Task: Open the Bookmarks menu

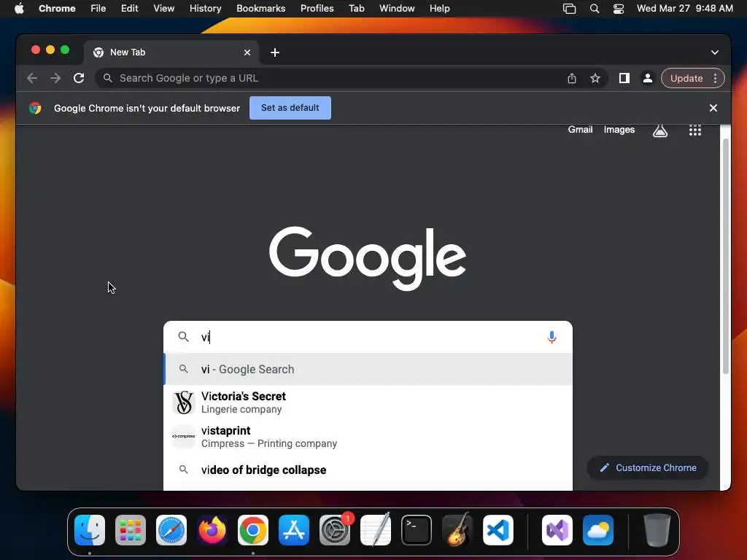Action: pyautogui.click(x=260, y=9)
